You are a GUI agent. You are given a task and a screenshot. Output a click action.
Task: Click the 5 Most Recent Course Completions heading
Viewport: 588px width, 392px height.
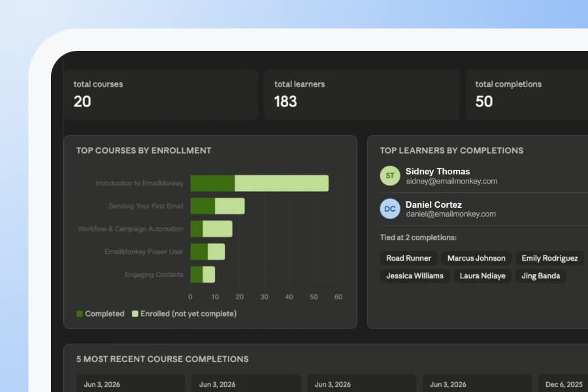pyautogui.click(x=163, y=359)
